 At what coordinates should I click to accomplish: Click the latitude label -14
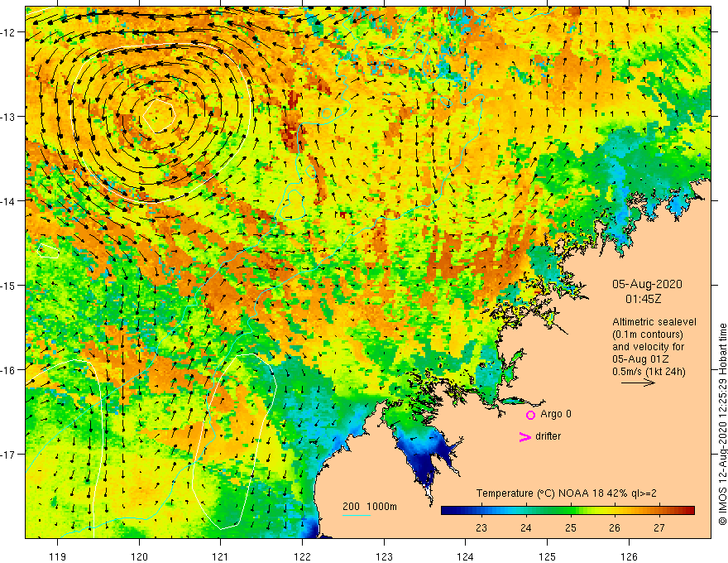(9, 201)
